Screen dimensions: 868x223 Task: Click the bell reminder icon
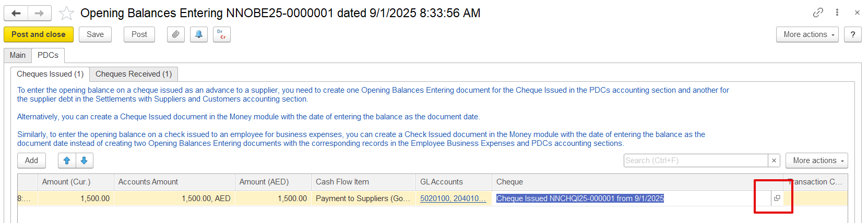click(199, 34)
